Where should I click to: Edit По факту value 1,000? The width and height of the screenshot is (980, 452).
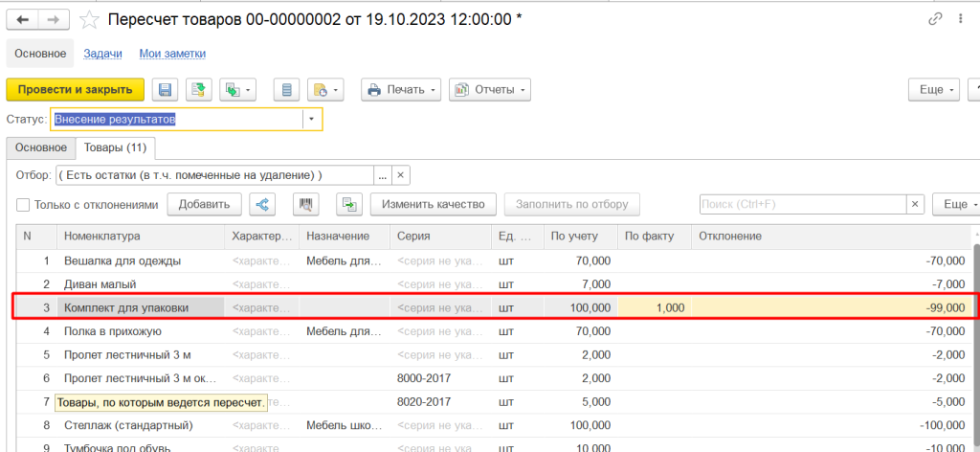654,307
